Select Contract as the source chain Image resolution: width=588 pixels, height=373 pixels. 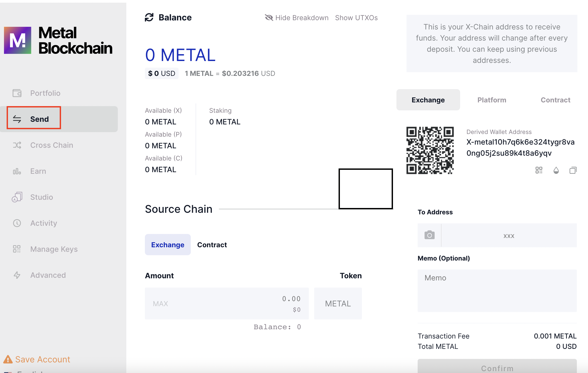(212, 245)
